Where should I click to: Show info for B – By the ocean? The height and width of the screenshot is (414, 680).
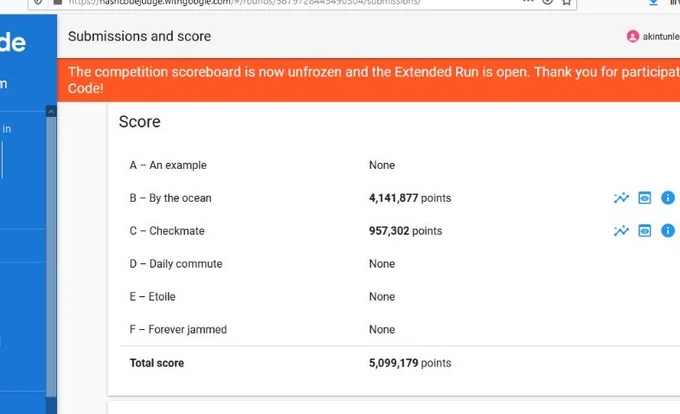(x=667, y=198)
